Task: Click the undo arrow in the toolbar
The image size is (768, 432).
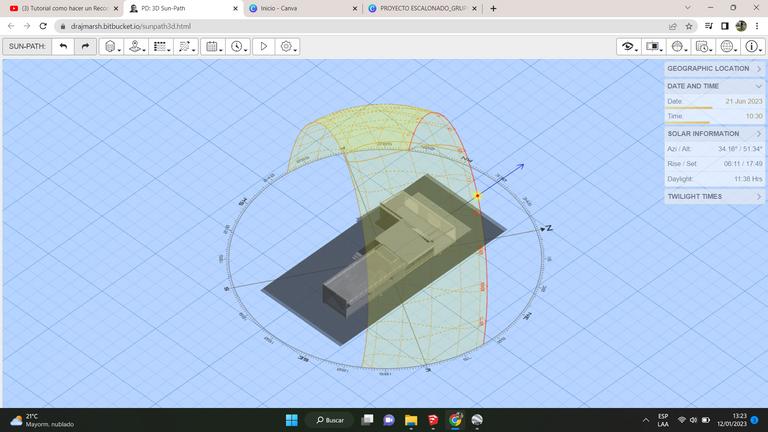Action: tap(64, 46)
